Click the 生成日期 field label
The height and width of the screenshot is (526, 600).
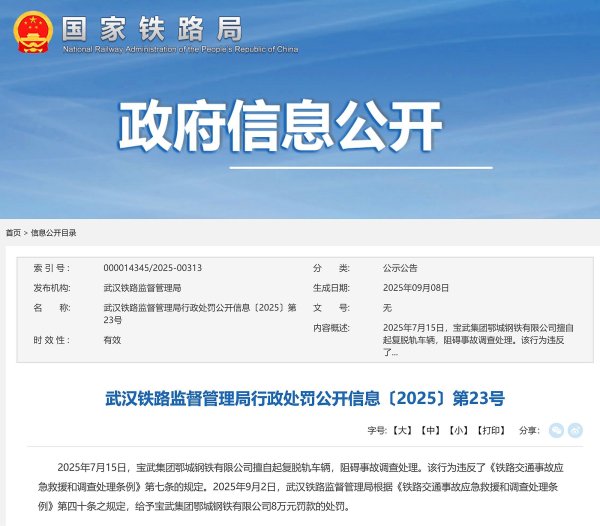click(x=331, y=288)
